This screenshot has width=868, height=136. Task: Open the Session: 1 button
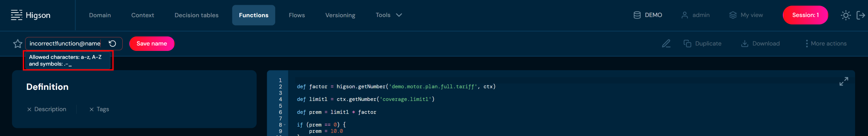(805, 15)
